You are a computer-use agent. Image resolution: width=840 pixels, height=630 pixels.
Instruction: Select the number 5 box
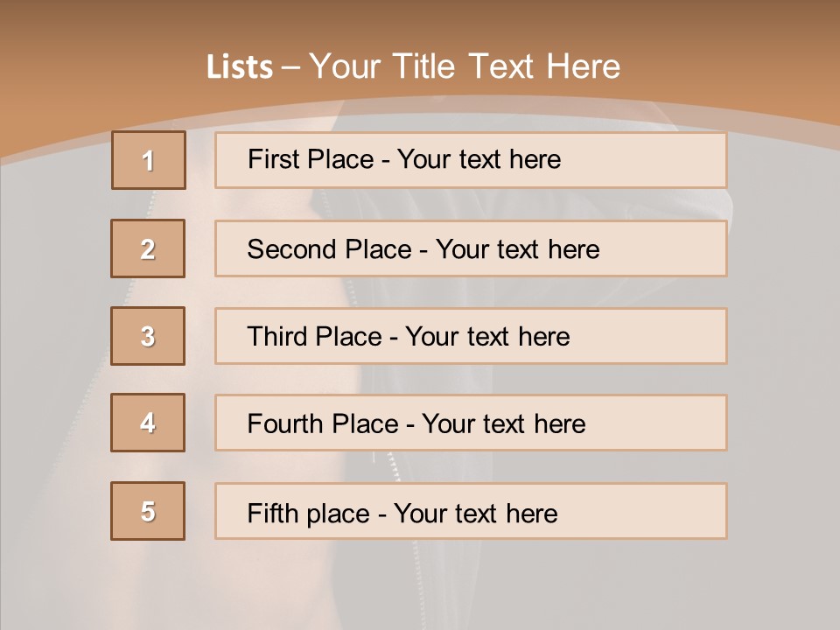pos(148,511)
